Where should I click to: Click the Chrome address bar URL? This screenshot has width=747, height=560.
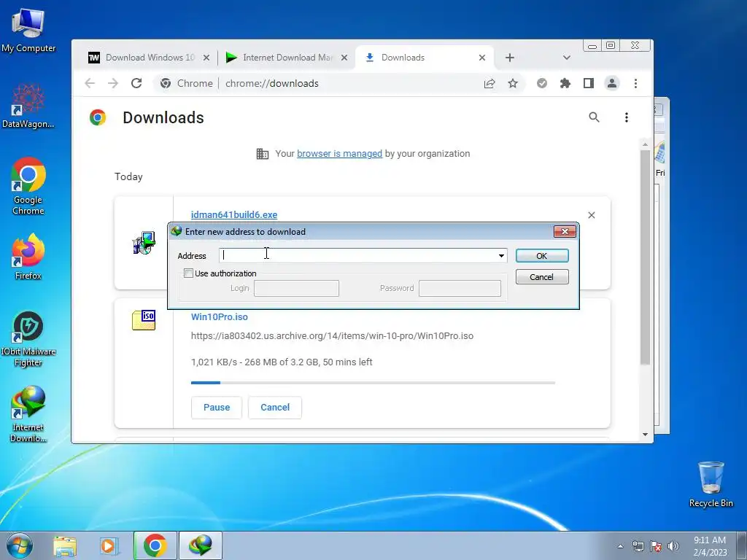(272, 83)
